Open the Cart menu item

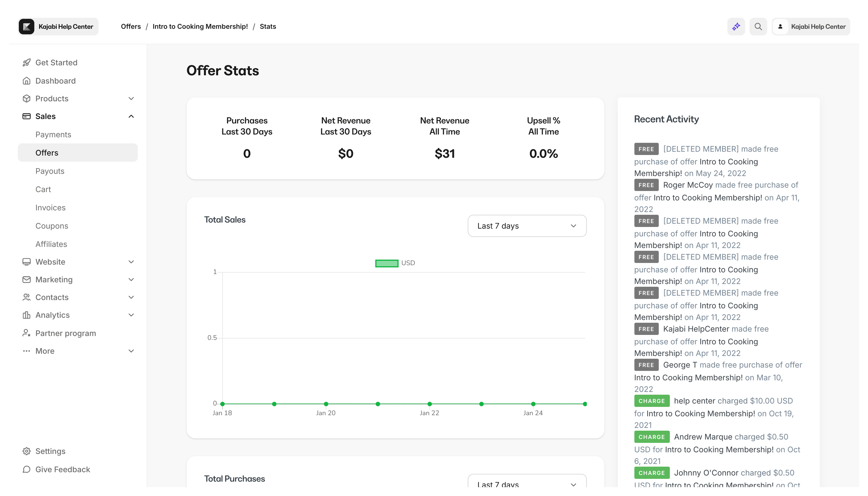pos(43,189)
